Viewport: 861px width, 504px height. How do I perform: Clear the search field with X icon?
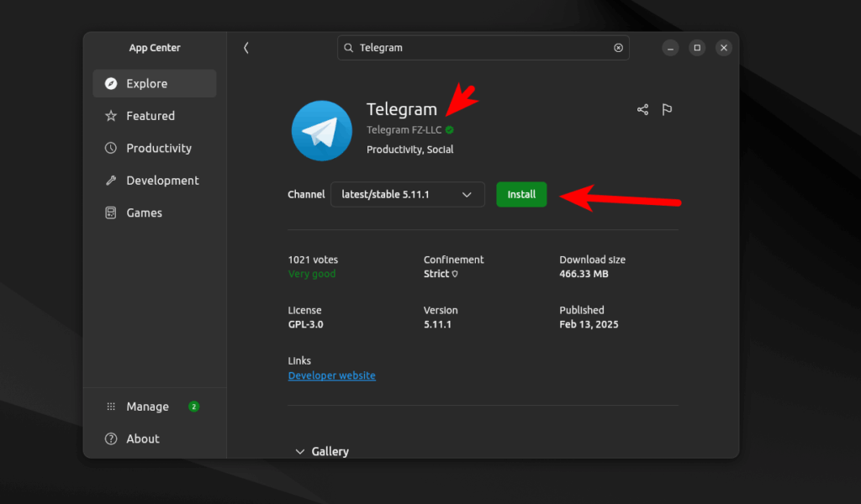coord(618,48)
